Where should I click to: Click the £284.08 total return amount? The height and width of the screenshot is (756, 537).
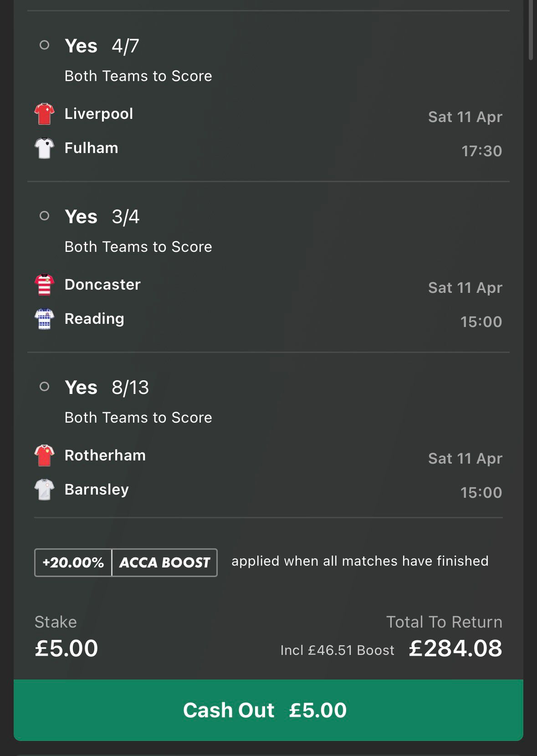455,648
